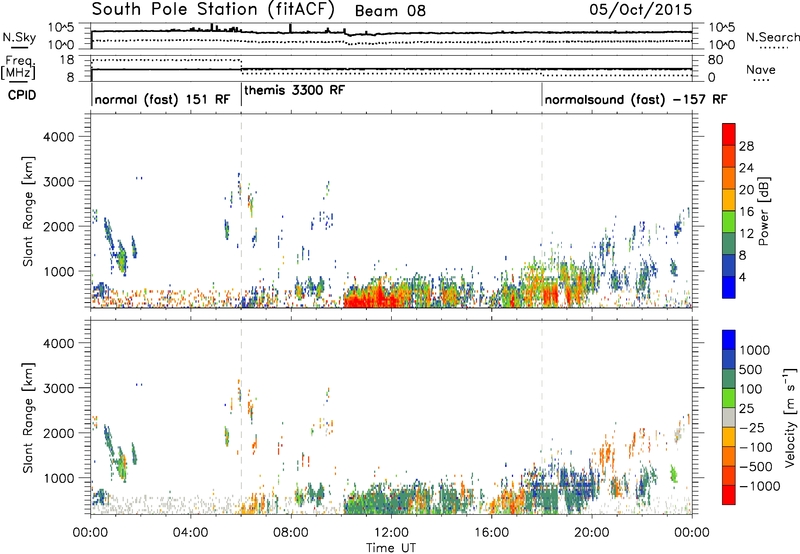The height and width of the screenshot is (554, 800).
Task: Select the '08:00' time tick label
Action: coord(290,533)
